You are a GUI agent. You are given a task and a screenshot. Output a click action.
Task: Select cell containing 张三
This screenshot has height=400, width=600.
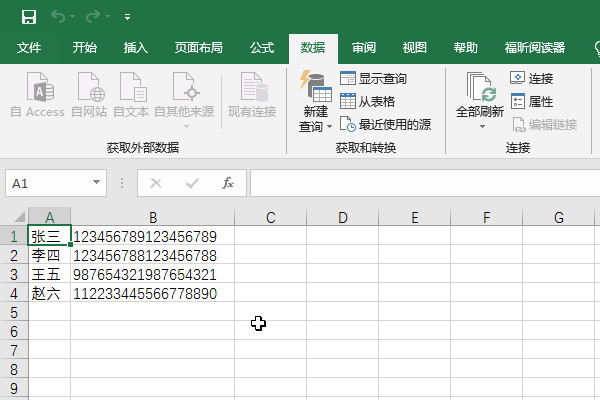click(49, 235)
